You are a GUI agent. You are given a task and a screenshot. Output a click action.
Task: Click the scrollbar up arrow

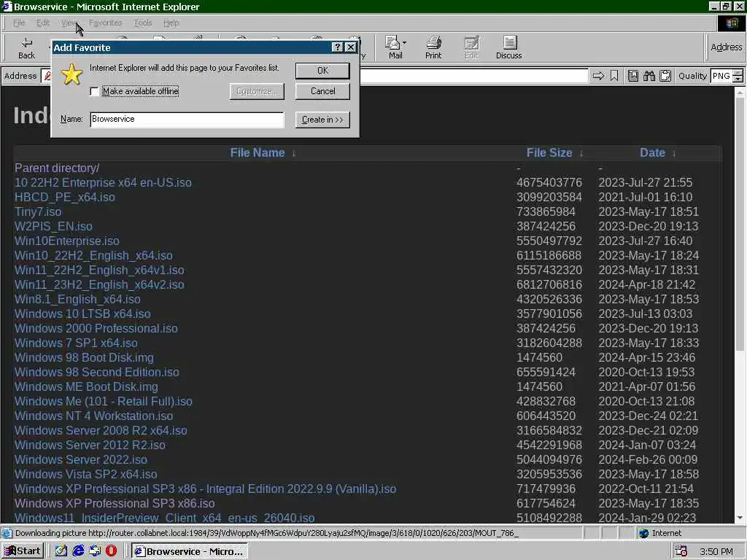click(x=740, y=93)
